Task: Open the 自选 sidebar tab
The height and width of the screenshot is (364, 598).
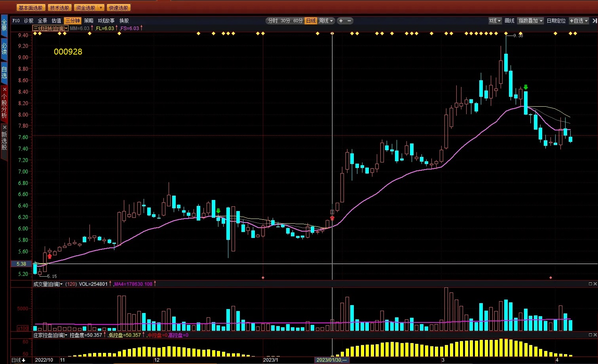Action: point(4,72)
